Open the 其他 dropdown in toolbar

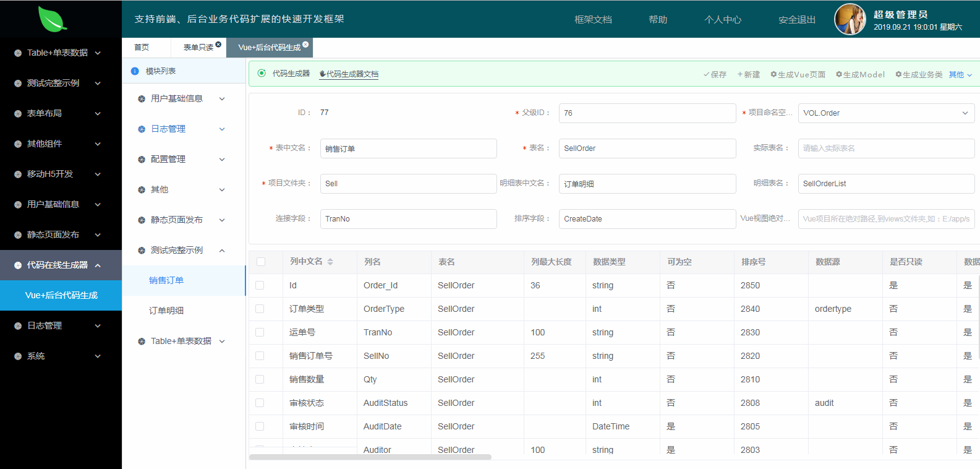[961, 74]
